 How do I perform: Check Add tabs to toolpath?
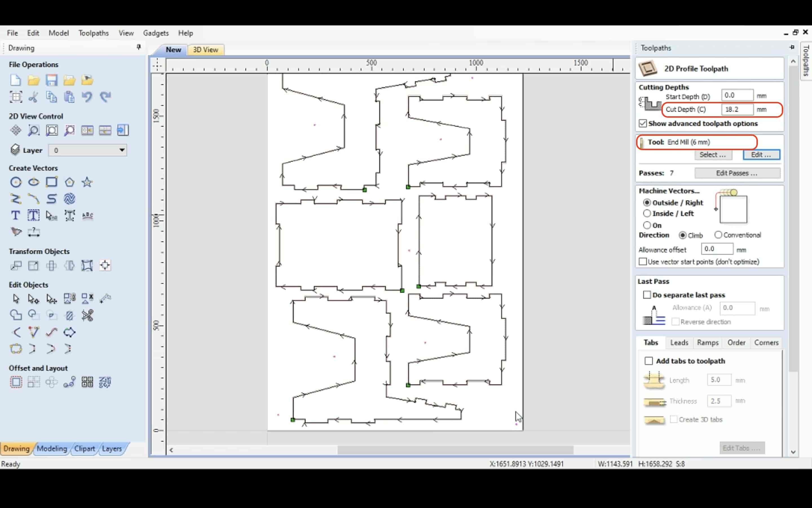[648, 361]
